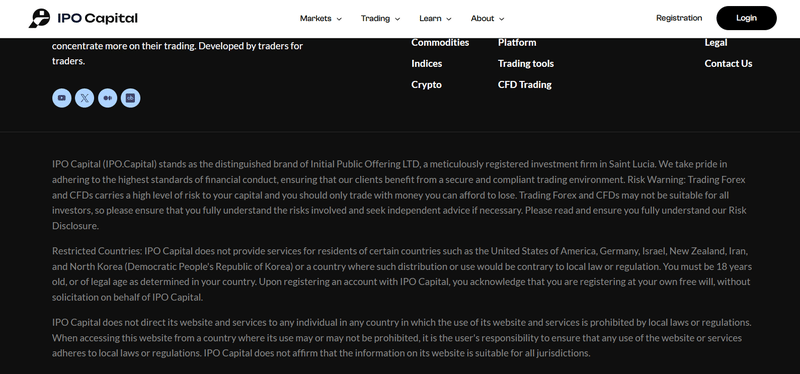800x374 pixels.
Task: Open the Platform footer link
Action: coord(517,42)
